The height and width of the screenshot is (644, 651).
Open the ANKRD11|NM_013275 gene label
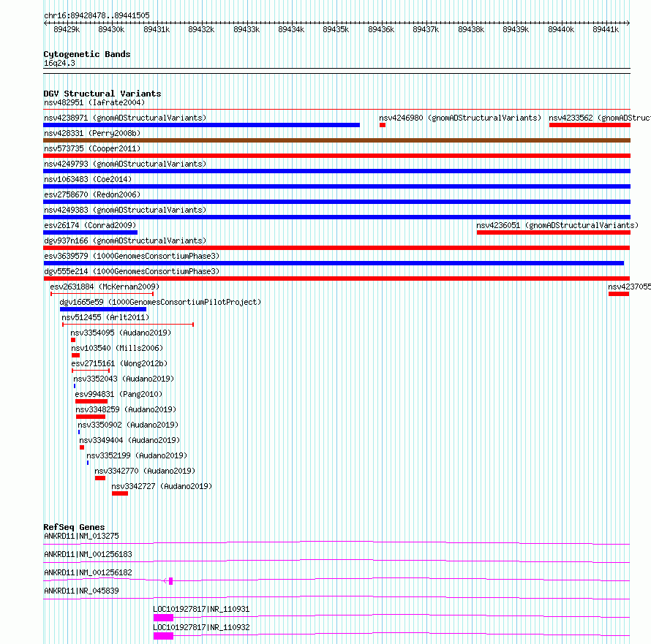(x=81, y=536)
